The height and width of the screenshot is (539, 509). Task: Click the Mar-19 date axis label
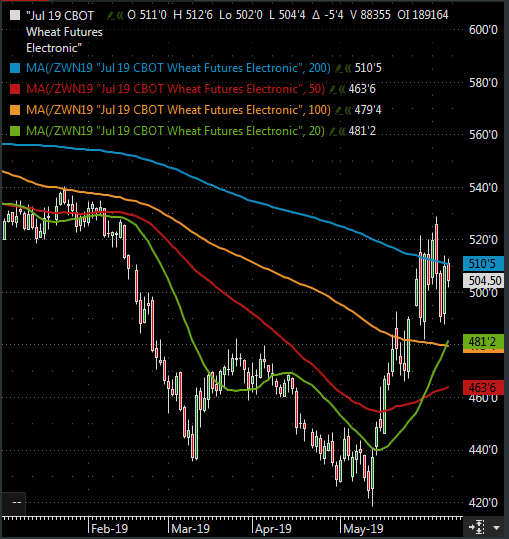coord(190,528)
